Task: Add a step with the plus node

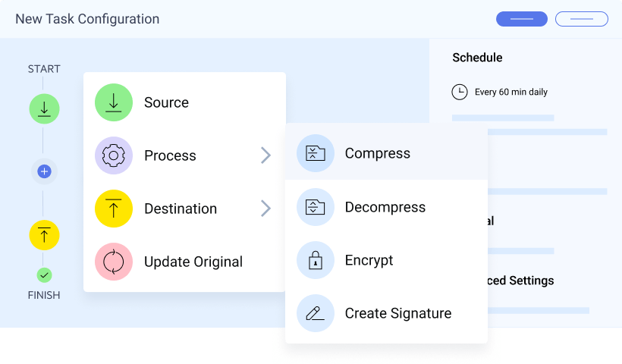Action: click(44, 171)
